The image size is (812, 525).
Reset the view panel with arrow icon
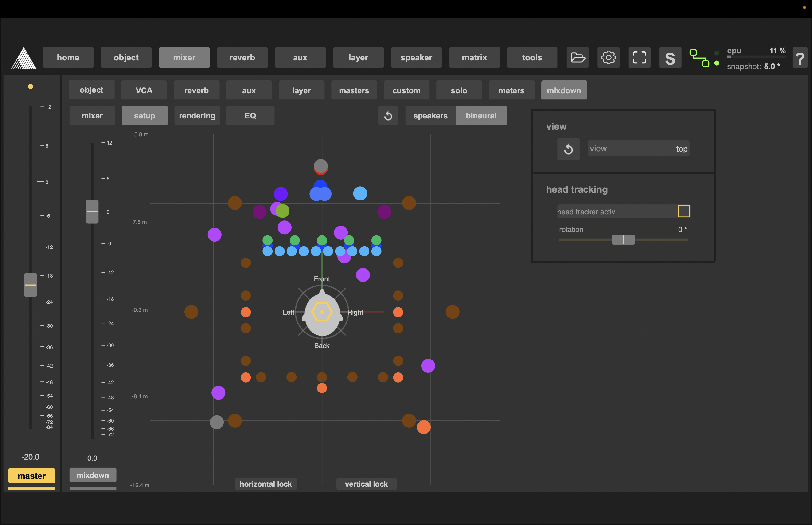click(x=568, y=149)
